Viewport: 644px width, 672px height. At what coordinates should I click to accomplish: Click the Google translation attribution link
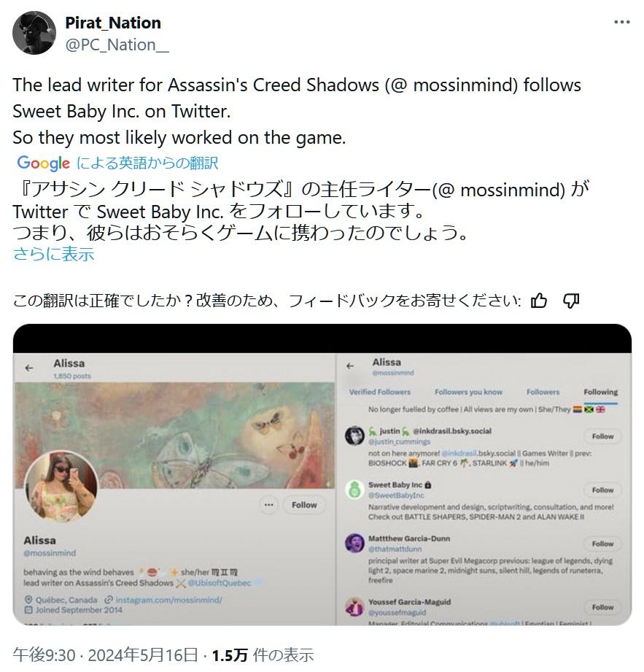[117, 163]
